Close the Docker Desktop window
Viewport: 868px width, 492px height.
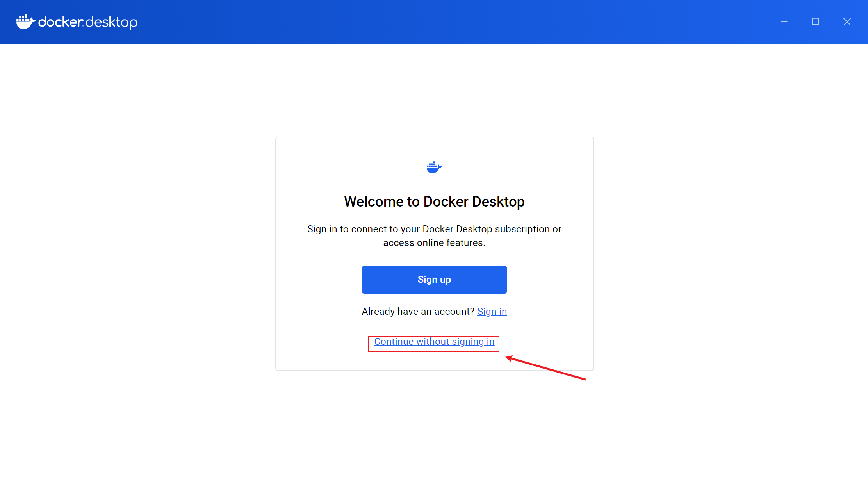(x=847, y=22)
